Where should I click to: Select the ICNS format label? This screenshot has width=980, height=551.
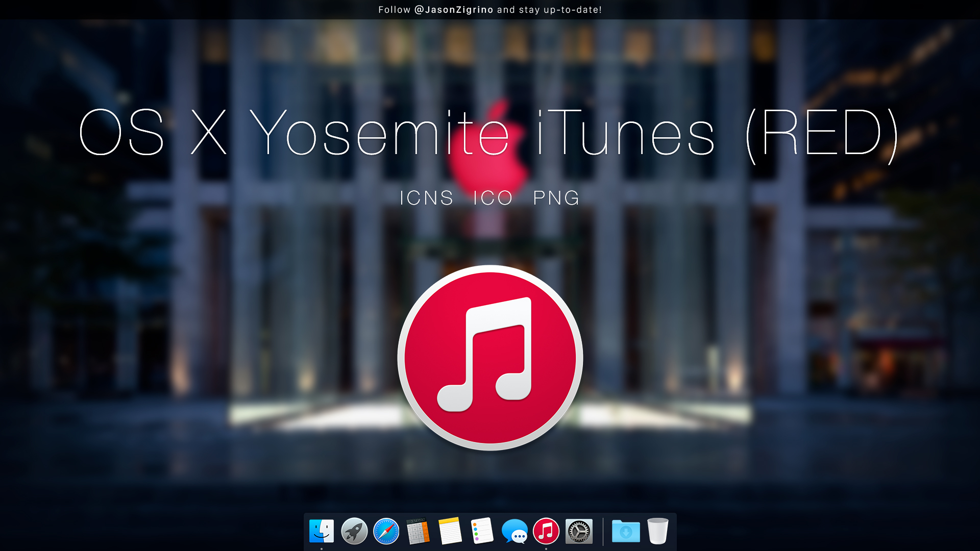click(426, 198)
